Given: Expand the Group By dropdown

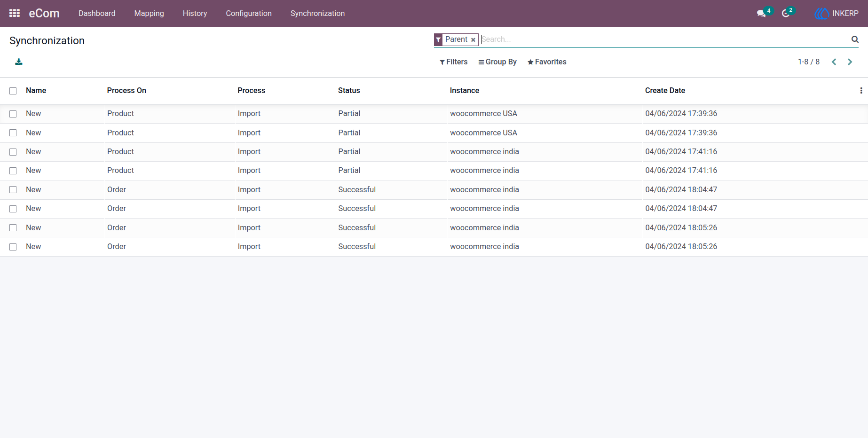Looking at the screenshot, I should coord(497,62).
